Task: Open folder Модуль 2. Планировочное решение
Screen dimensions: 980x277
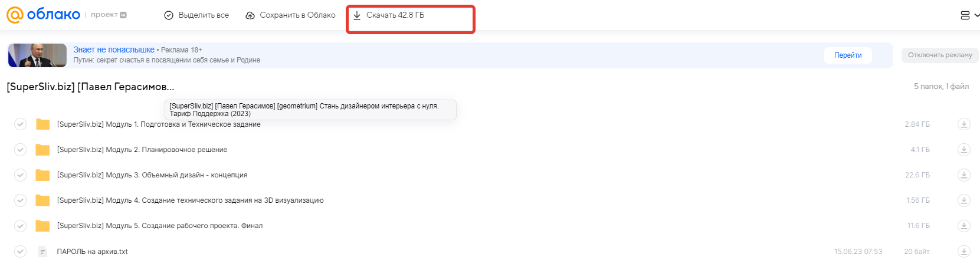Action: tap(142, 150)
